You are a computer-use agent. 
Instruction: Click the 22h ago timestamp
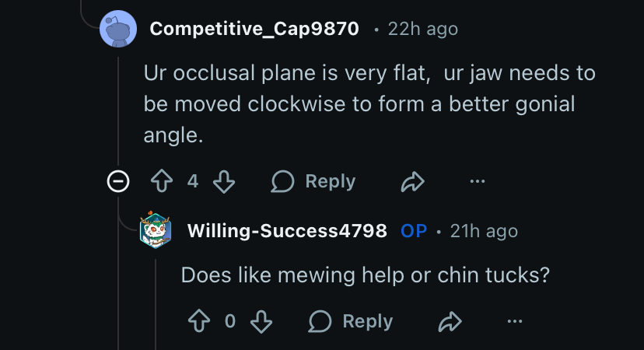(423, 30)
